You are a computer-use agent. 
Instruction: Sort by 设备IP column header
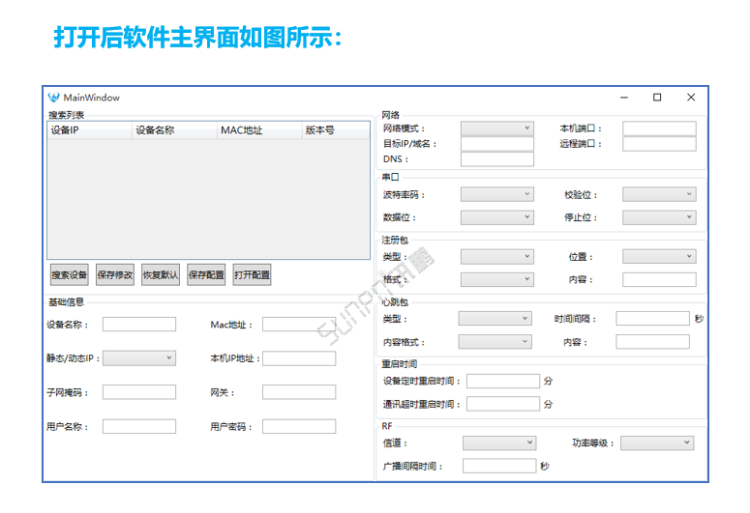89,130
